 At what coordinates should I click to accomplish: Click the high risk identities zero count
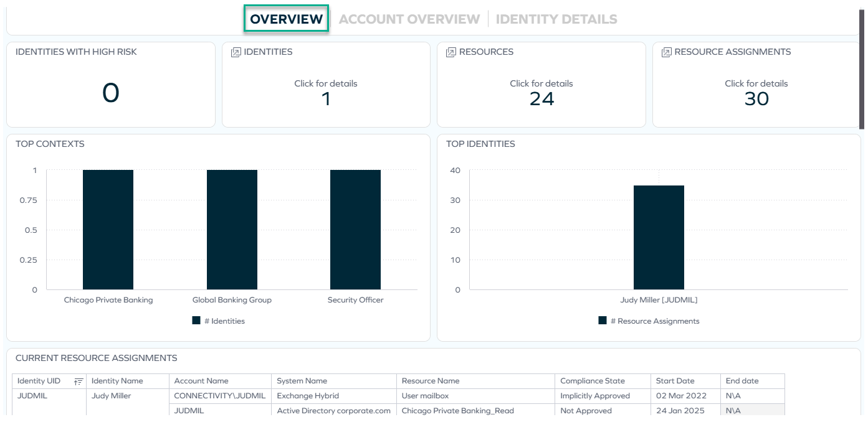[x=110, y=92]
